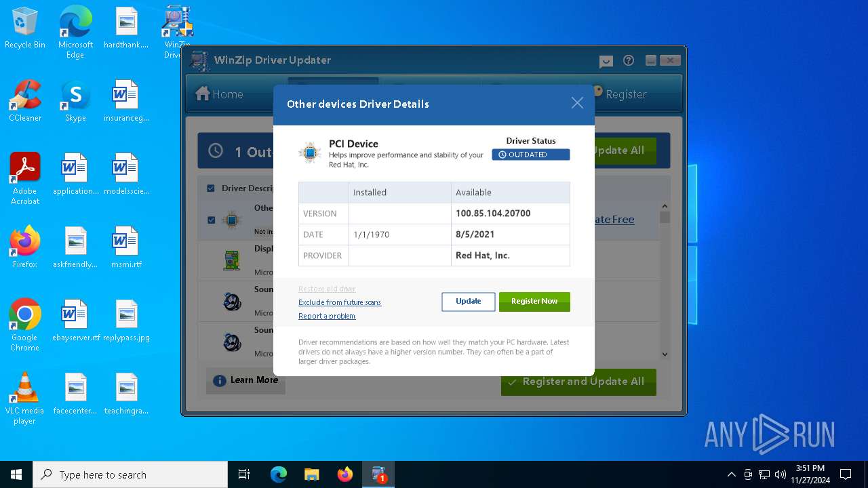The width and height of the screenshot is (868, 488).
Task: Click the green Register Now button
Action: (x=534, y=302)
